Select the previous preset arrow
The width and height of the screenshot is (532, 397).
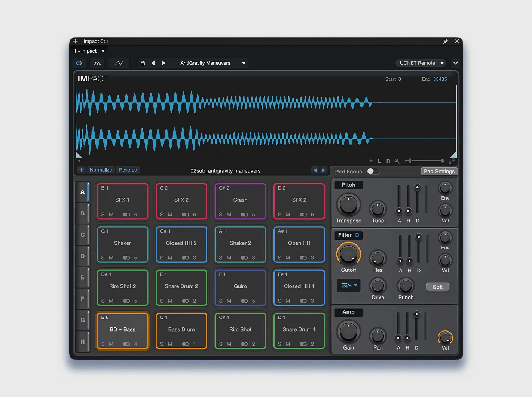click(x=153, y=63)
